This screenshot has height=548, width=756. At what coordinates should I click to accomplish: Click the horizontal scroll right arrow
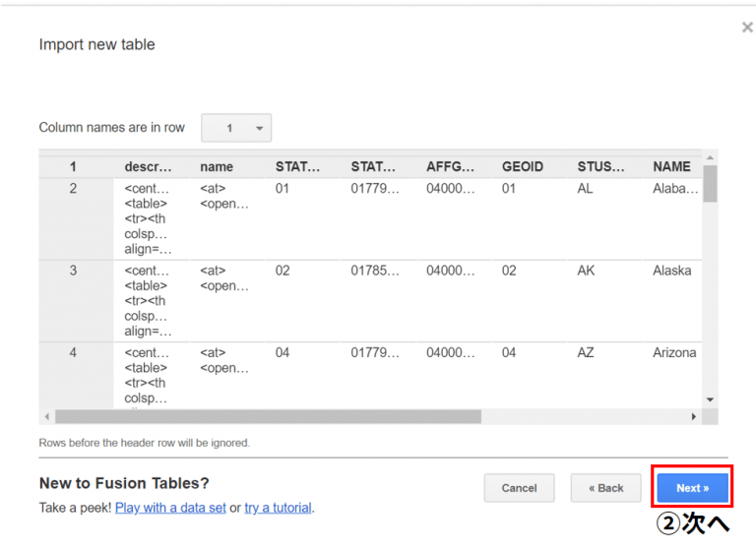click(x=694, y=416)
